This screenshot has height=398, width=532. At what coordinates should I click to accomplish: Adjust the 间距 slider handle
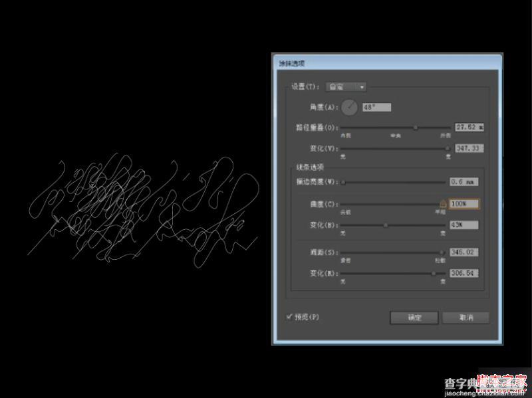click(x=442, y=252)
